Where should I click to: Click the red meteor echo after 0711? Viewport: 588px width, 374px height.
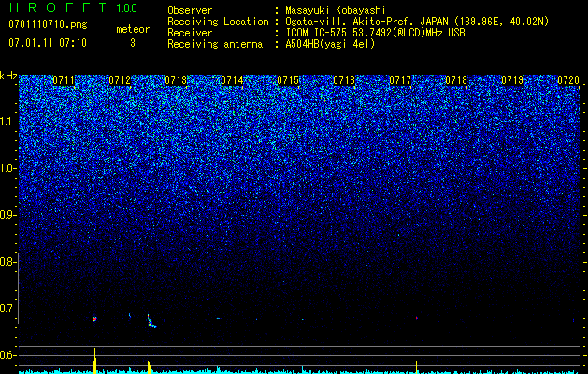pos(94,319)
